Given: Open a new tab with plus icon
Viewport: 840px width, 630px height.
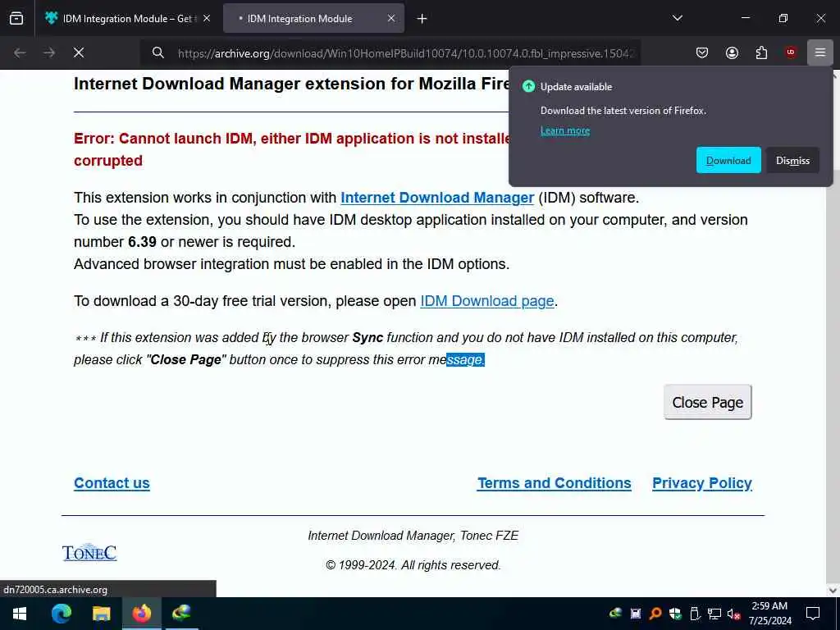Looking at the screenshot, I should point(422,19).
